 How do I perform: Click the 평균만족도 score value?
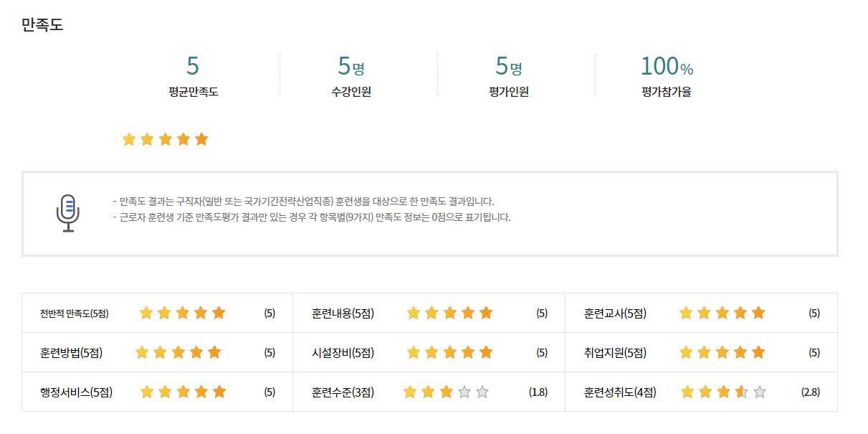point(193,66)
